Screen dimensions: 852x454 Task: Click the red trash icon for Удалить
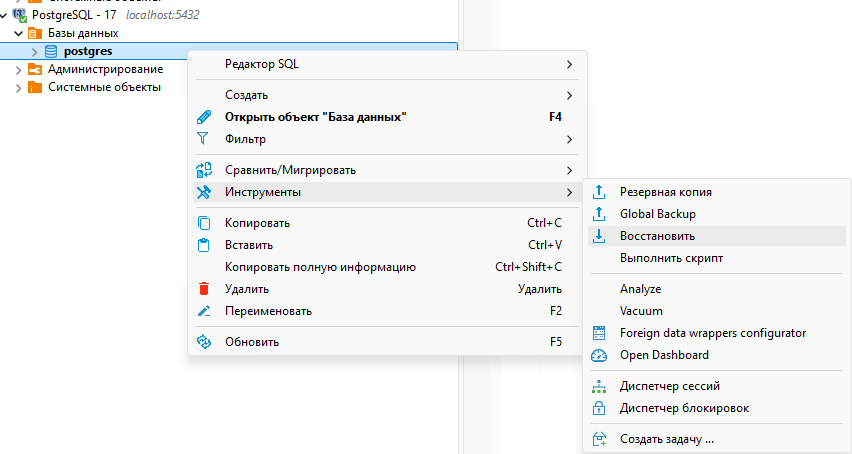(x=204, y=289)
